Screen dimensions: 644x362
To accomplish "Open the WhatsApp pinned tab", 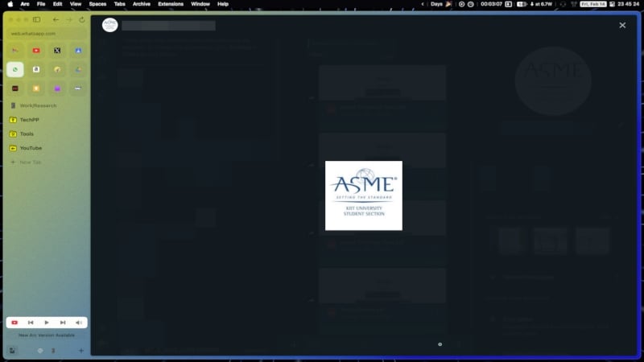I will (x=15, y=69).
